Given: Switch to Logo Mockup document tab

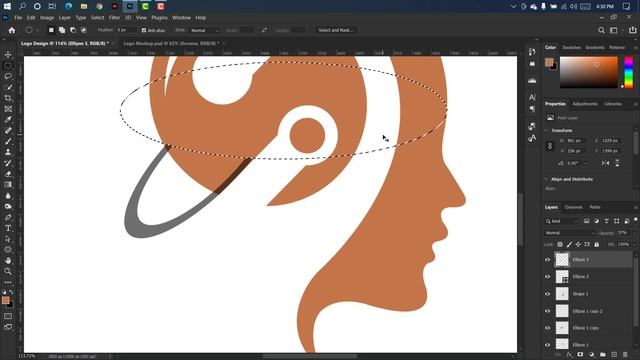Looking at the screenshot, I should click(x=171, y=43).
